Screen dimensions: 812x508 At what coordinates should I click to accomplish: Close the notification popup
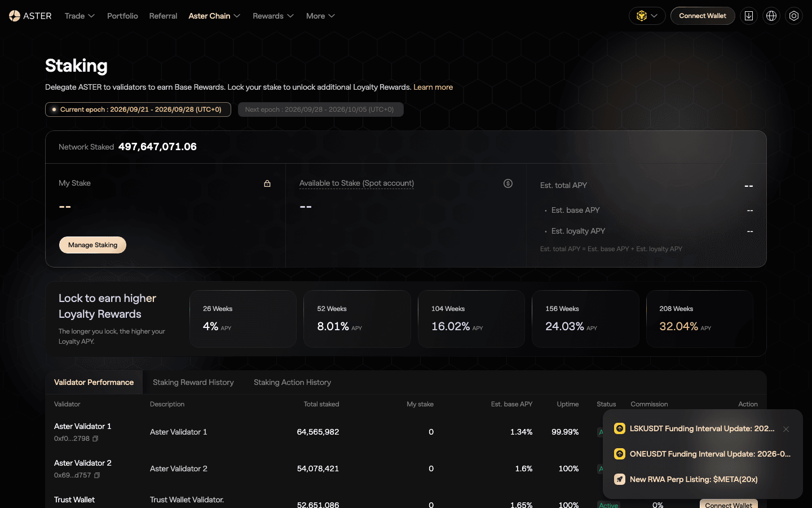tap(786, 429)
